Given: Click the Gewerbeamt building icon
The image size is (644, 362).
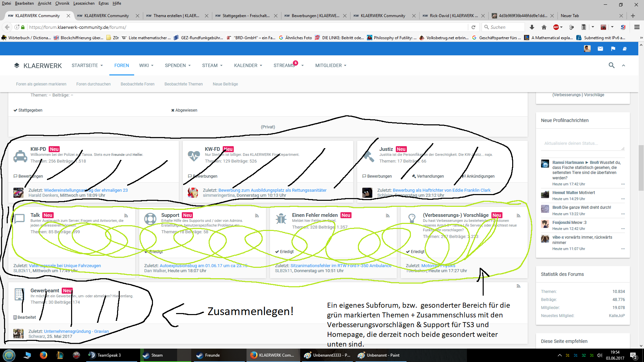Looking at the screenshot, I should (19, 294).
